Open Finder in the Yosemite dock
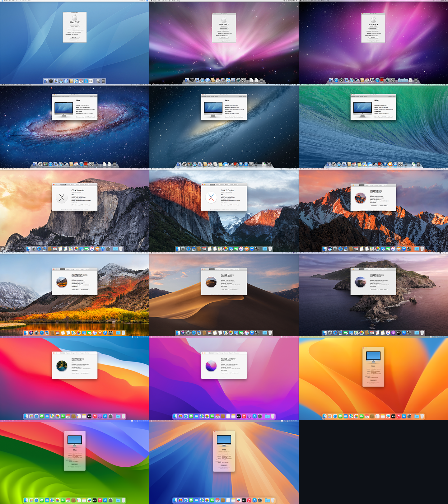 pyautogui.click(x=28, y=249)
